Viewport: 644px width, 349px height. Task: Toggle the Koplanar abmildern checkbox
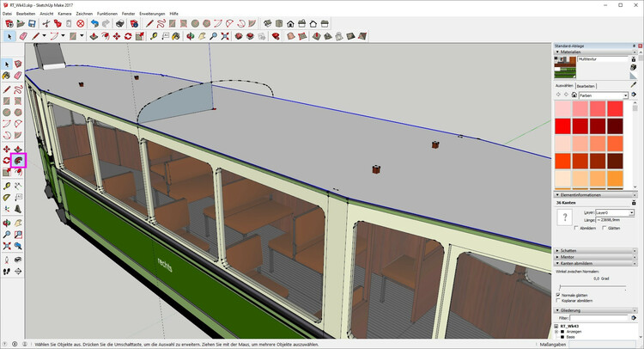[559, 301]
